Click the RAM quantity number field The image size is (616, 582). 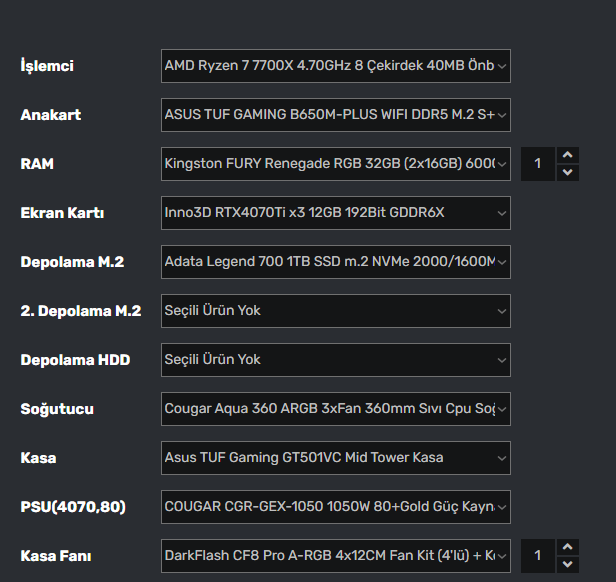coord(538,164)
